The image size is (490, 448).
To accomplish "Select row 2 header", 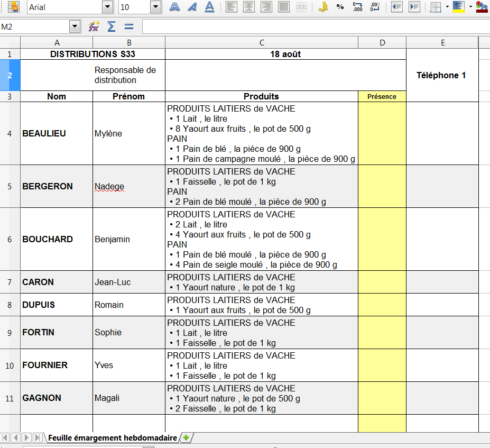I will coord(10,75).
